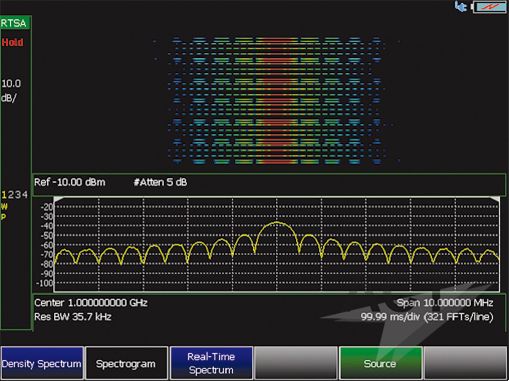The width and height of the screenshot is (509, 381).
Task: Click the main lobe peak on trace
Action: click(277, 222)
